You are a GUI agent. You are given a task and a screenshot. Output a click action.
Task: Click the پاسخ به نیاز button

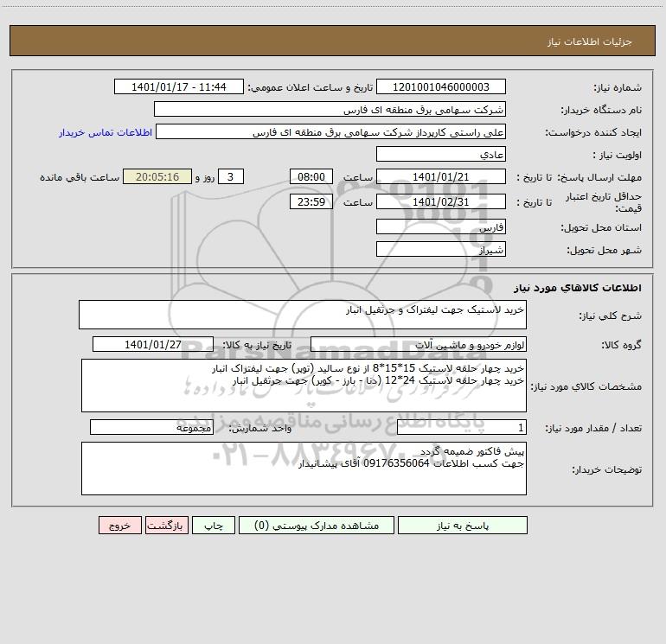tap(462, 526)
